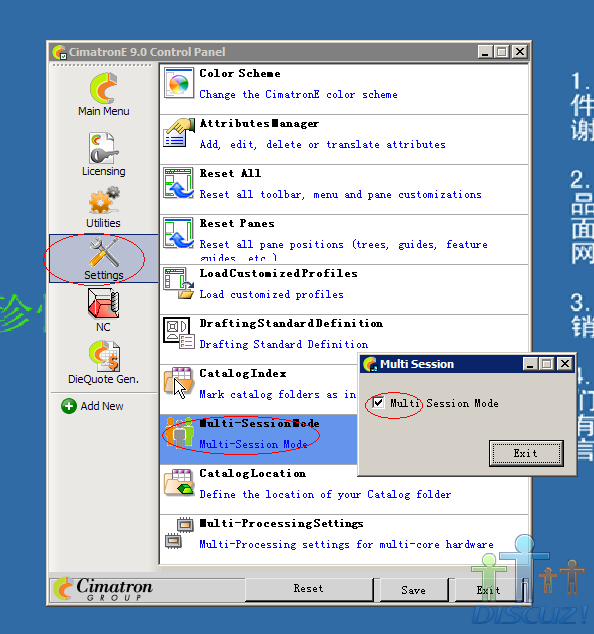Viewport: 594px width, 634px height.
Task: Select the Settings sidebar item
Action: tap(104, 258)
